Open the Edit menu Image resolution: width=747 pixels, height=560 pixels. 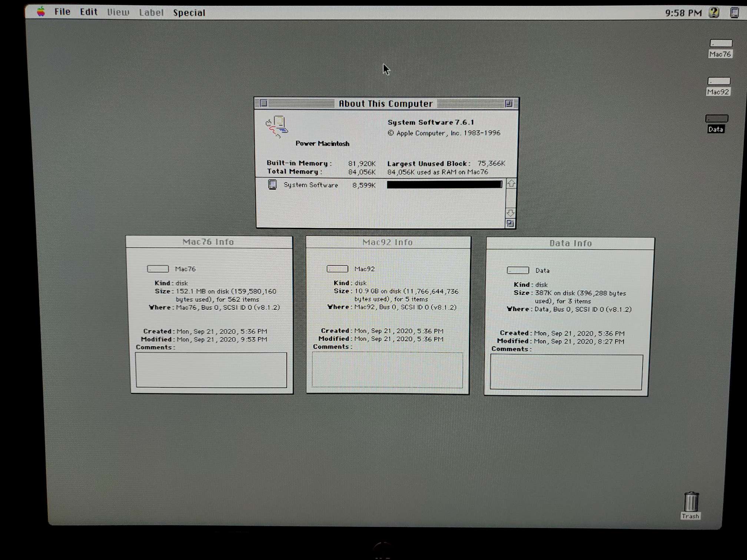(x=89, y=12)
